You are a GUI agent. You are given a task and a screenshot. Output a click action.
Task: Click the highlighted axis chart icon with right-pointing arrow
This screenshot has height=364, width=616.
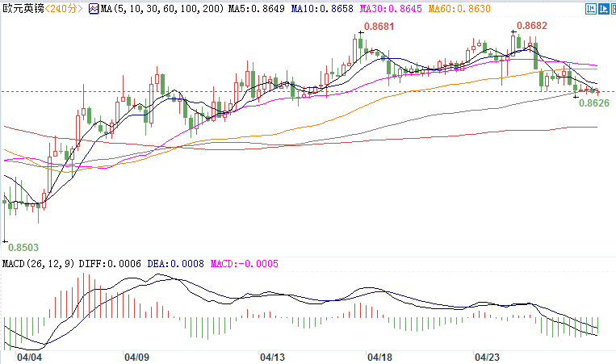[604, 9]
